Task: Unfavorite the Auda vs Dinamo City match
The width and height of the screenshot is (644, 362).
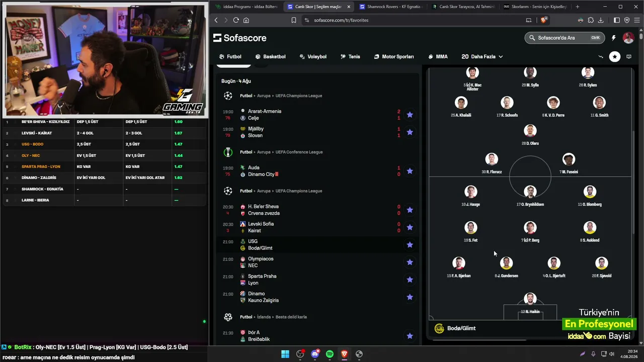Action: coord(410,171)
